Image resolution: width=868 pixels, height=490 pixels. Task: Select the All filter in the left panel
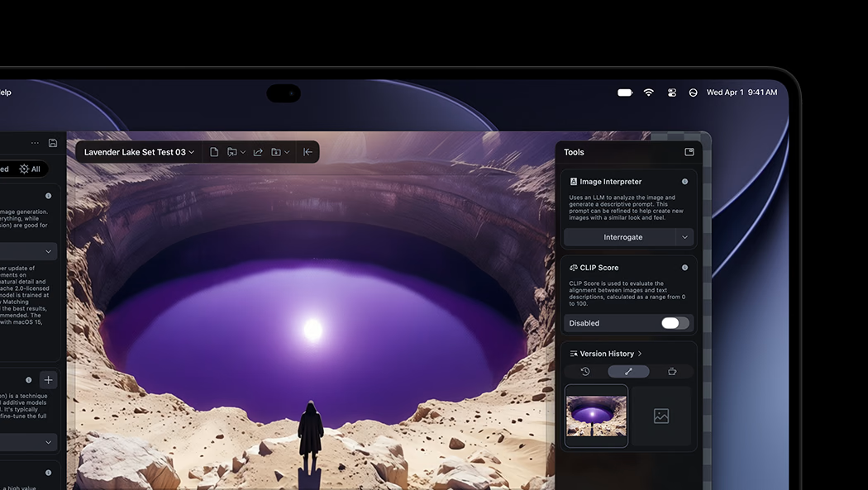pos(30,169)
